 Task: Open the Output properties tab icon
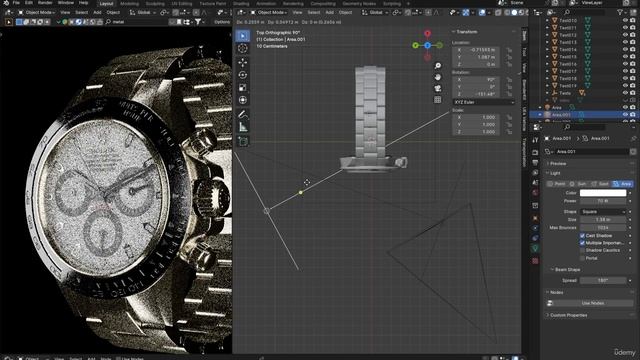click(x=535, y=162)
